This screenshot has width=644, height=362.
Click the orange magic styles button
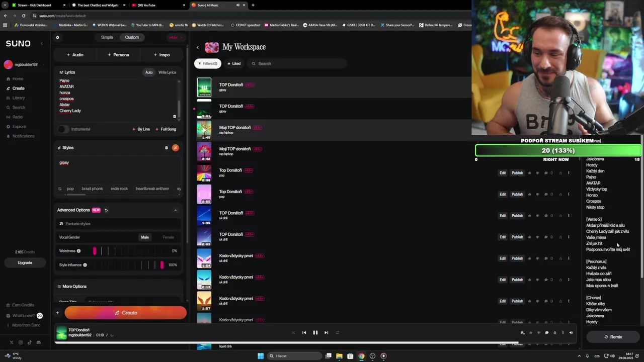175,148
